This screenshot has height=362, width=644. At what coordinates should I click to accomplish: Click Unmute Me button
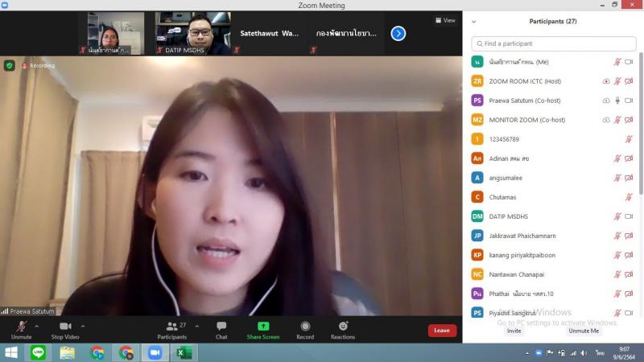coord(584,331)
